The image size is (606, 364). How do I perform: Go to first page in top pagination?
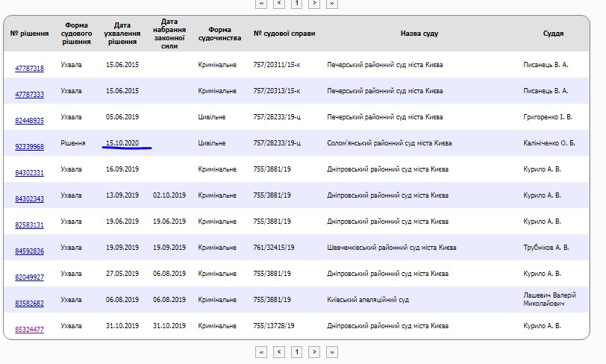coord(261,3)
